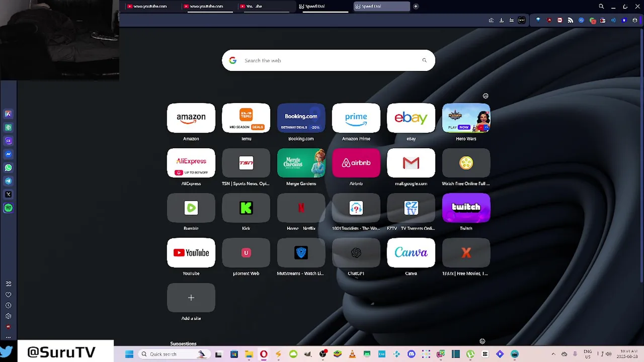Open the MultiStreams tile
The image size is (644, 362).
(301, 253)
